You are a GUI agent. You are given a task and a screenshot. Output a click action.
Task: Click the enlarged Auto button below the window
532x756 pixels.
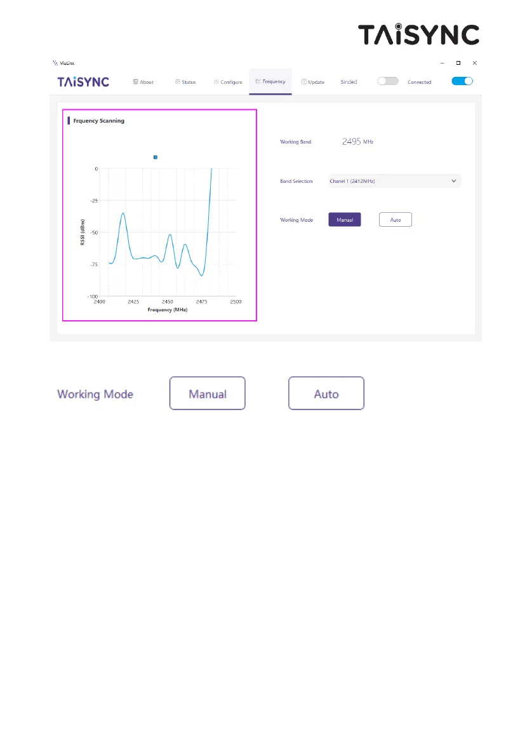tap(326, 393)
